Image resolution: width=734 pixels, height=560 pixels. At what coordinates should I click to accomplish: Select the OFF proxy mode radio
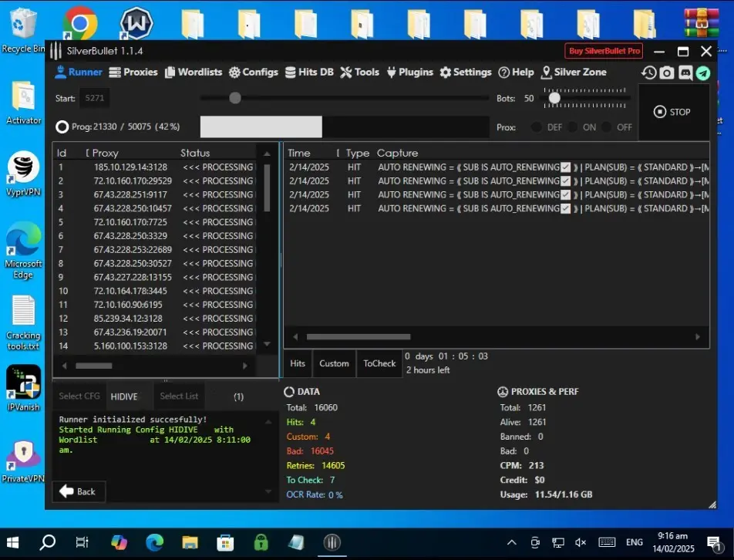click(x=606, y=127)
